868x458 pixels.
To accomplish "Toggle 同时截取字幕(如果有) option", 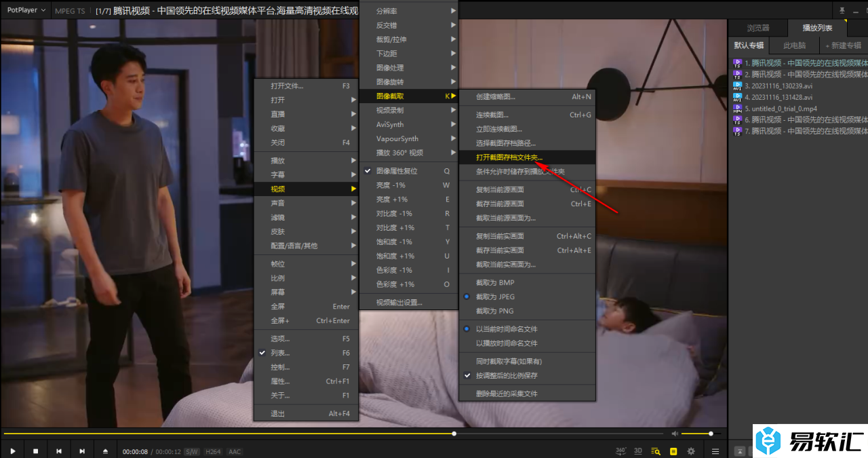I will click(527, 362).
